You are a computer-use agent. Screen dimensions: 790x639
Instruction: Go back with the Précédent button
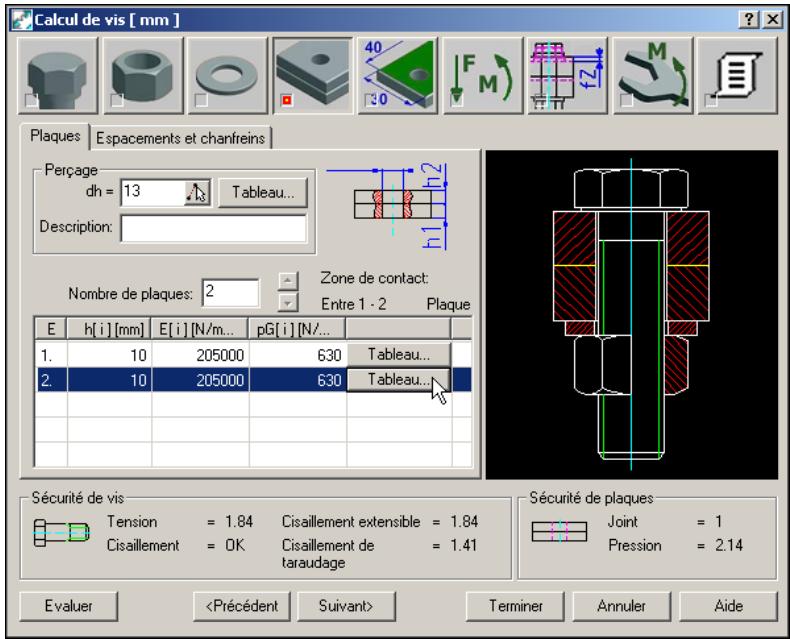(x=242, y=606)
